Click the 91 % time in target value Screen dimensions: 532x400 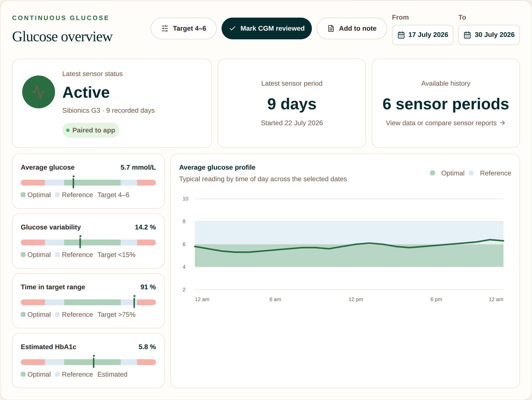[148, 287]
